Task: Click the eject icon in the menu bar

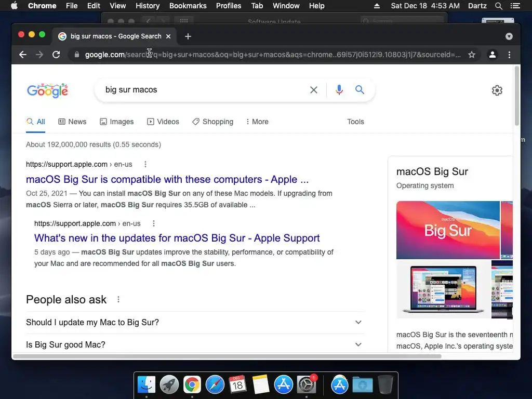Action: coord(377,6)
